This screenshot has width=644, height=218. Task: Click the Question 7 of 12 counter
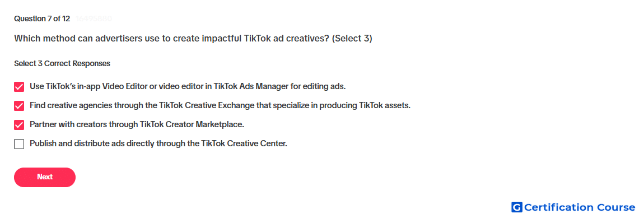tap(42, 18)
